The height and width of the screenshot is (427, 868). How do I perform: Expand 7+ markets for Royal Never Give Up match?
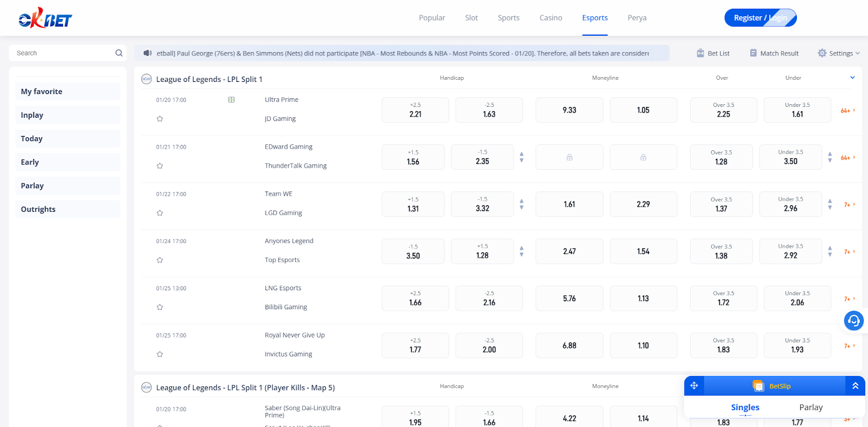(x=850, y=346)
